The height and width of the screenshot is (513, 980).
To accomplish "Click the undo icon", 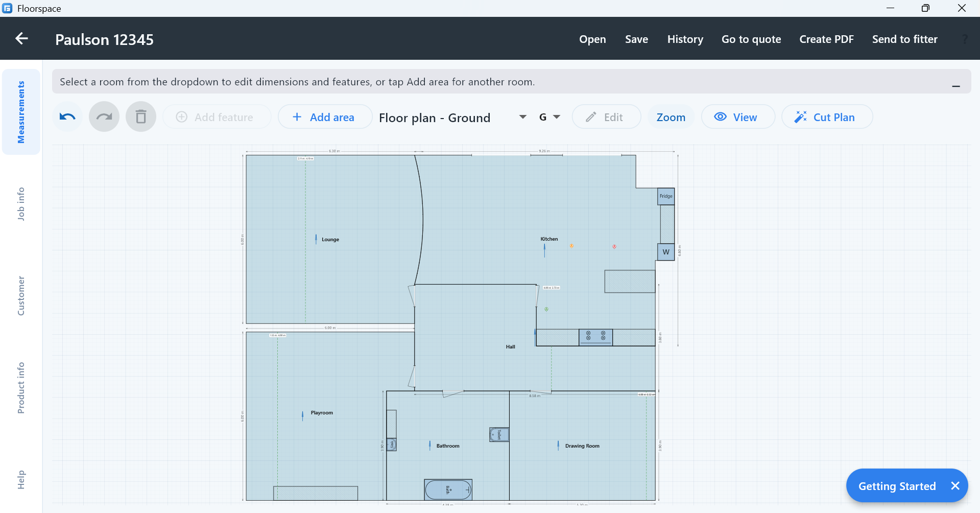I will 67,117.
